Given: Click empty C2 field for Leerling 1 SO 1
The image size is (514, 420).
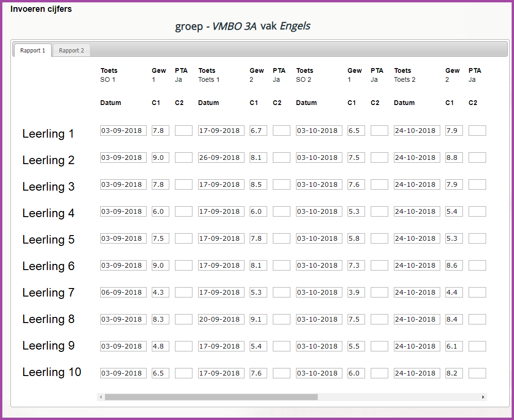Looking at the screenshot, I should (183, 131).
